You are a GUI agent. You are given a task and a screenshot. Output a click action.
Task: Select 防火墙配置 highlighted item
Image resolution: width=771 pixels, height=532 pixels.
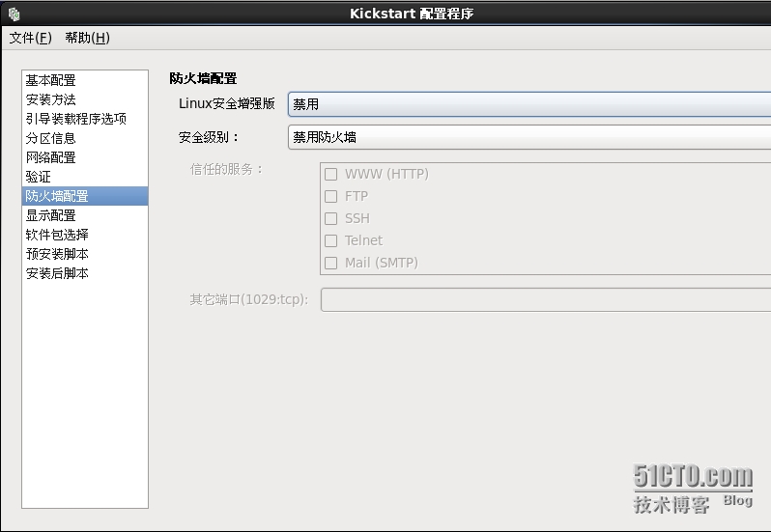[x=85, y=196]
